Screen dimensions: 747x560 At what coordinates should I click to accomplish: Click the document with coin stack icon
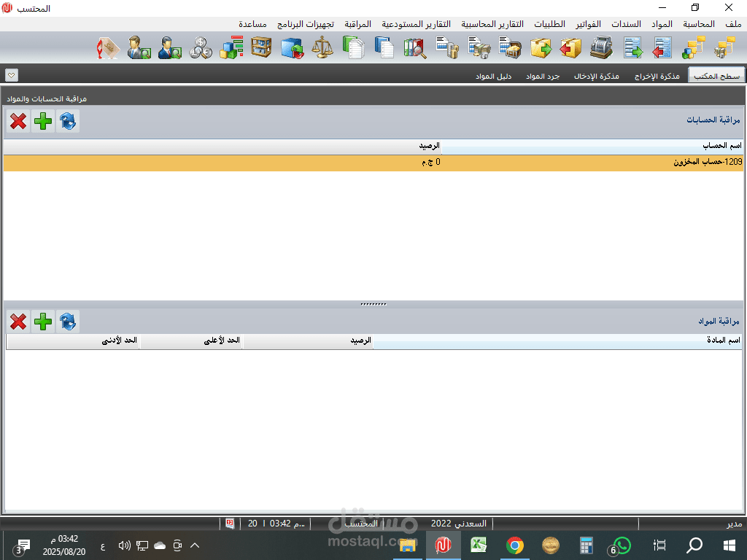(447, 48)
